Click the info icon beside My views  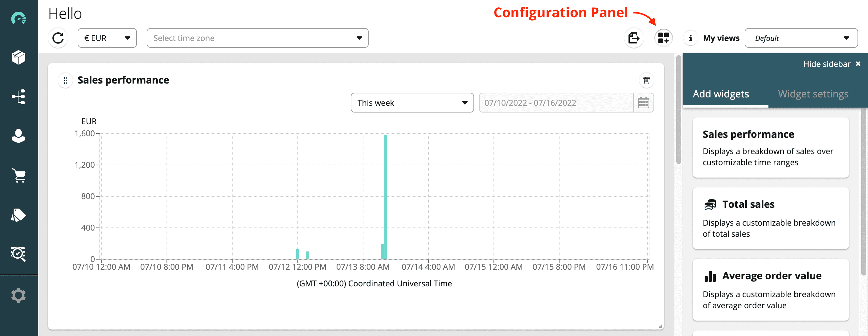click(x=690, y=38)
